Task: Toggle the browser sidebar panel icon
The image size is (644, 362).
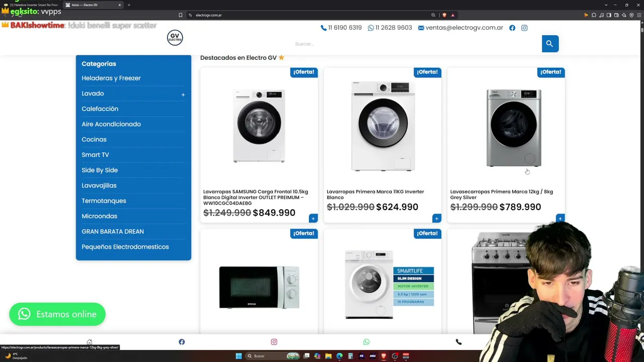Action: (609, 15)
